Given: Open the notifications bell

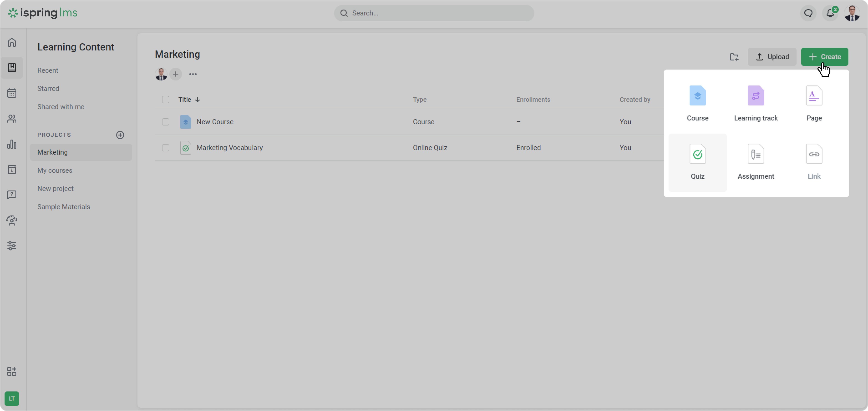Looking at the screenshot, I should [x=830, y=13].
